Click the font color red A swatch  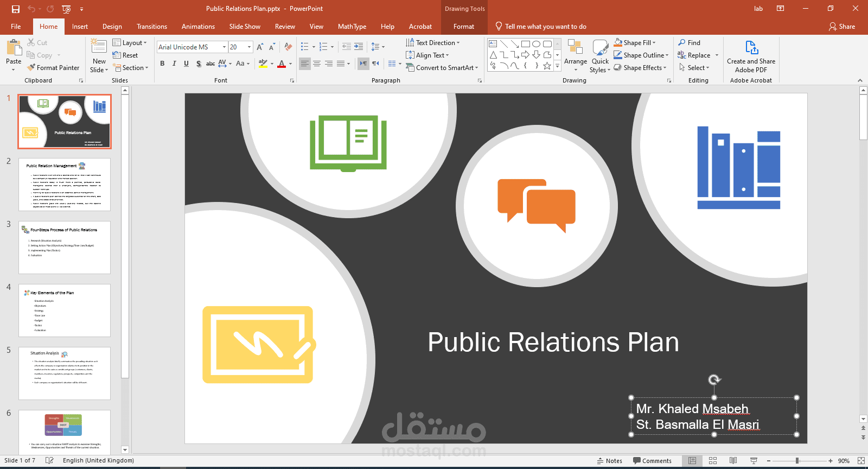282,64
